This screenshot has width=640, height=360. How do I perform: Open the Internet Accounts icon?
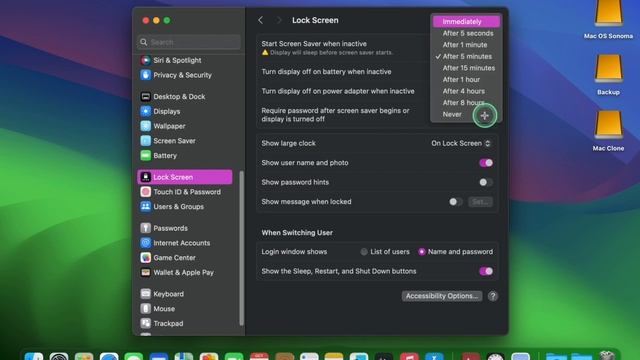[145, 243]
